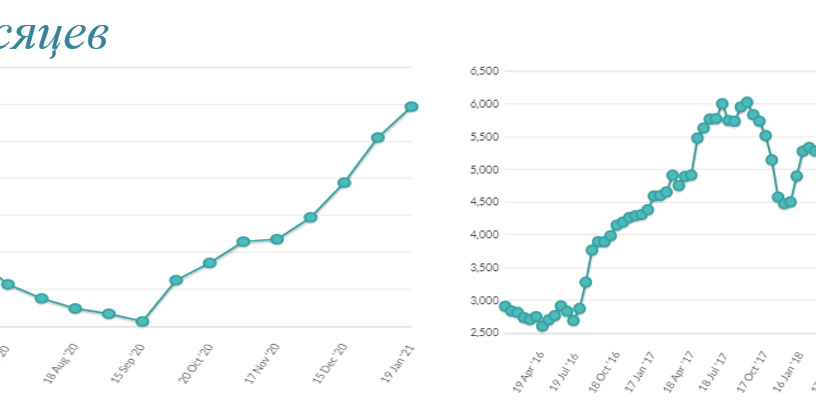Select the first data point on right chart
Image resolution: width=816 pixels, height=408 pixels.
505,306
